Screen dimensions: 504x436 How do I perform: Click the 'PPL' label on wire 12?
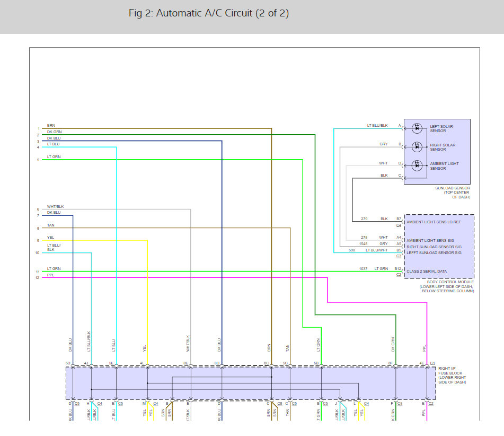pyautogui.click(x=50, y=275)
